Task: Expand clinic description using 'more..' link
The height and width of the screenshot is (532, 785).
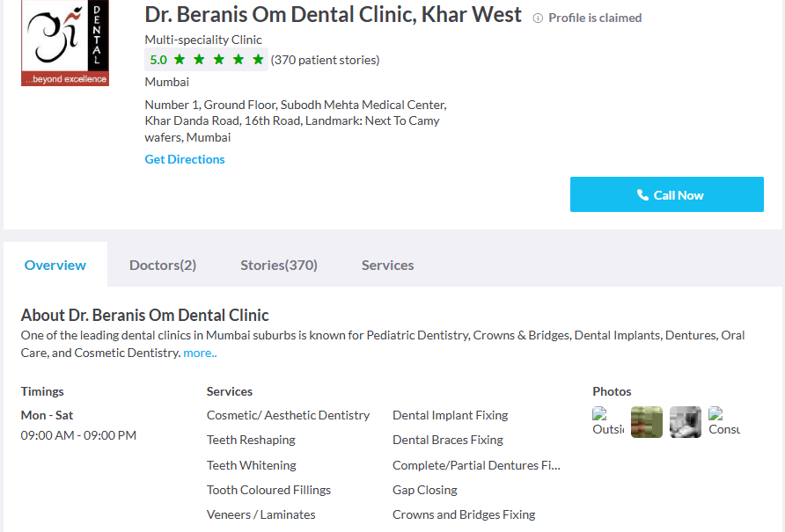Action: [199, 352]
